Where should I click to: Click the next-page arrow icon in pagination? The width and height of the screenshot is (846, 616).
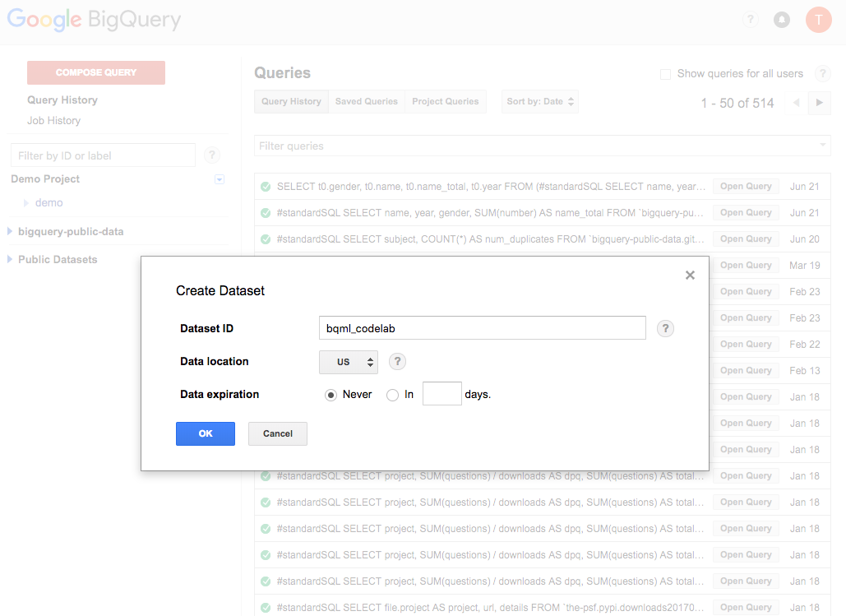(x=821, y=103)
